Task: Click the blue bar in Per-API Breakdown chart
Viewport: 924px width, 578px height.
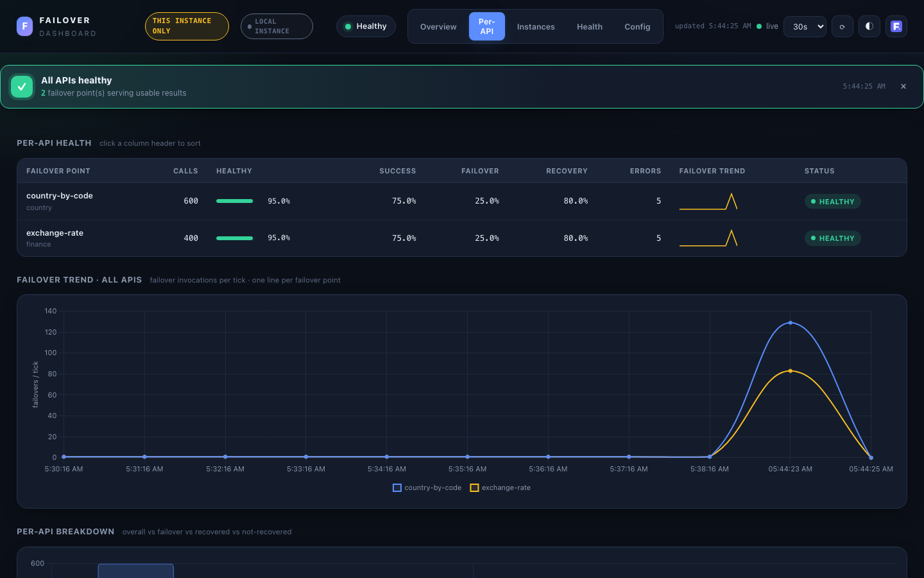Action: click(135, 571)
